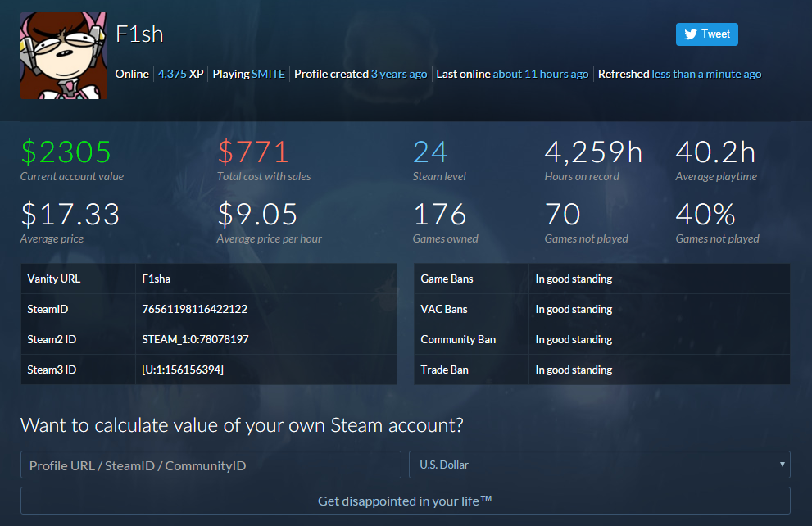Click the Vanity URL value F1sha
Screen dimensions: 812x526
(x=157, y=279)
